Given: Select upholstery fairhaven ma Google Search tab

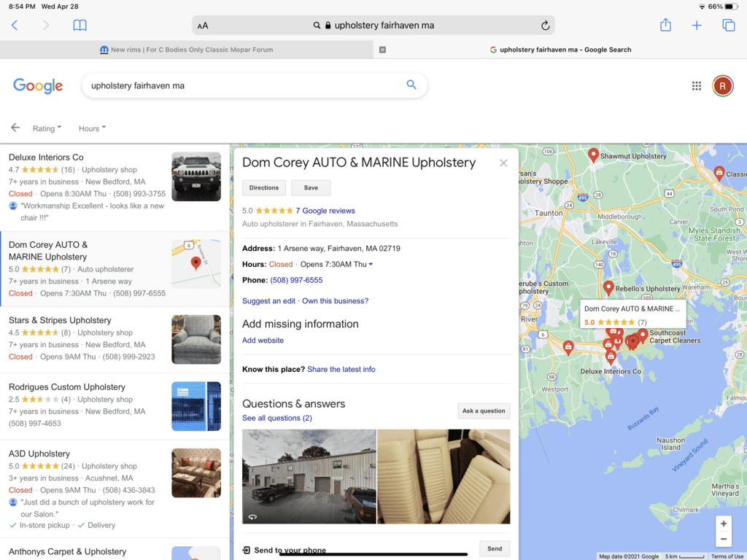Looking at the screenshot, I should click(x=560, y=50).
